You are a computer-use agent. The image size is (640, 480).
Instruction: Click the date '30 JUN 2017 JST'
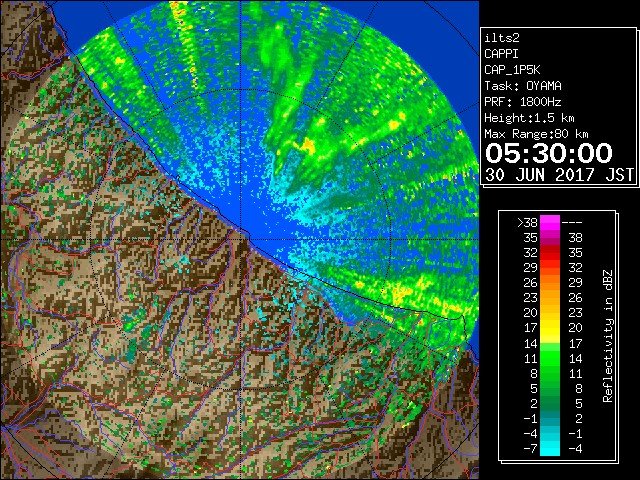pos(559,175)
